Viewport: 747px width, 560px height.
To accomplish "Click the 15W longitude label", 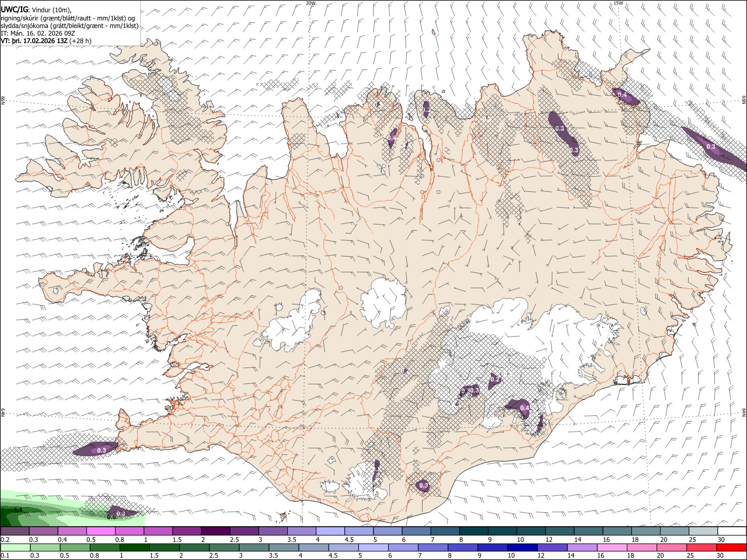I will pos(618,3).
